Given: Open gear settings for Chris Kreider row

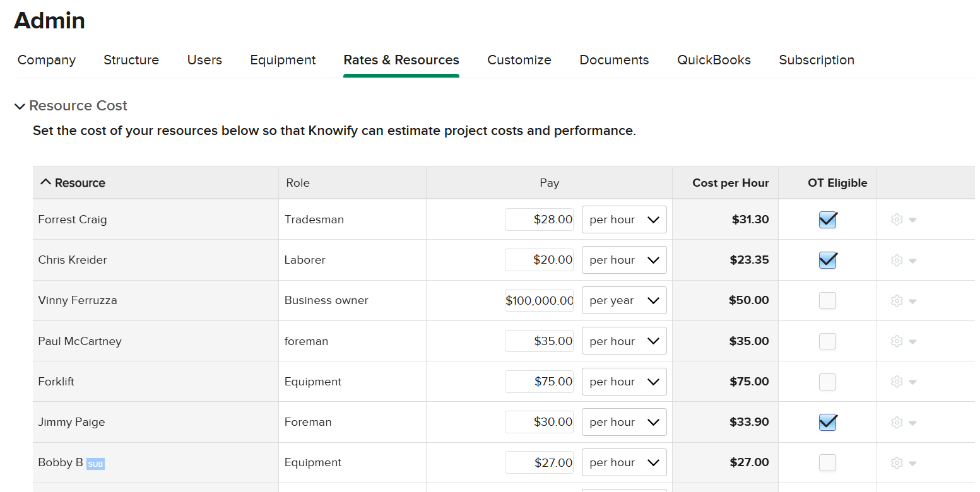Looking at the screenshot, I should [x=902, y=260].
